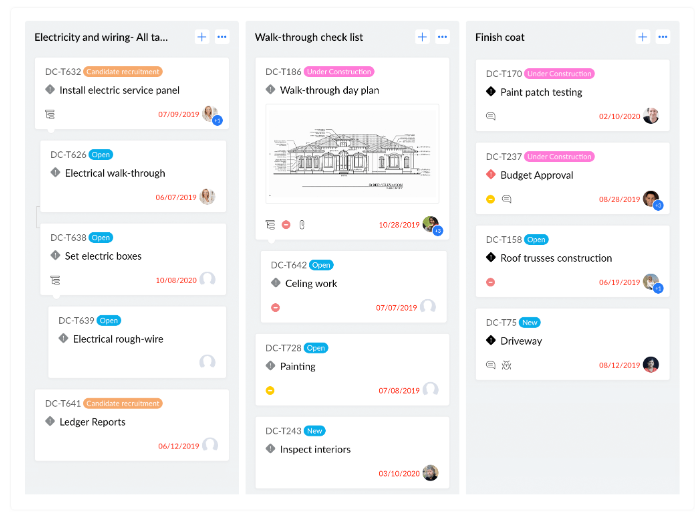Click the Finish coat column header title
The width and height of the screenshot is (697, 531).
point(500,37)
